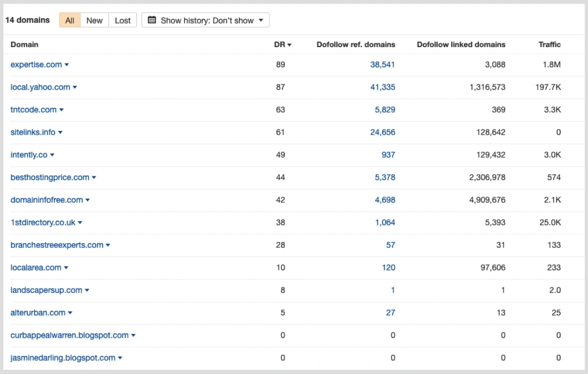This screenshot has height=374, width=588.
Task: Select the 4,909,676 linked domains value
Action: 487,200
